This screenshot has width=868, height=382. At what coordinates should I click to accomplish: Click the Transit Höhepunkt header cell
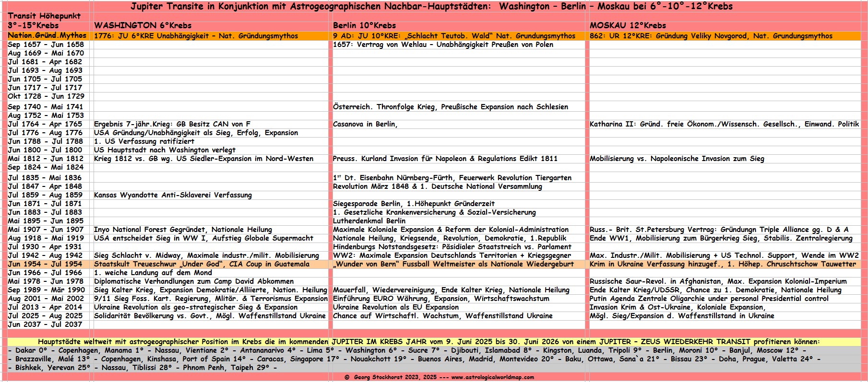click(44, 16)
